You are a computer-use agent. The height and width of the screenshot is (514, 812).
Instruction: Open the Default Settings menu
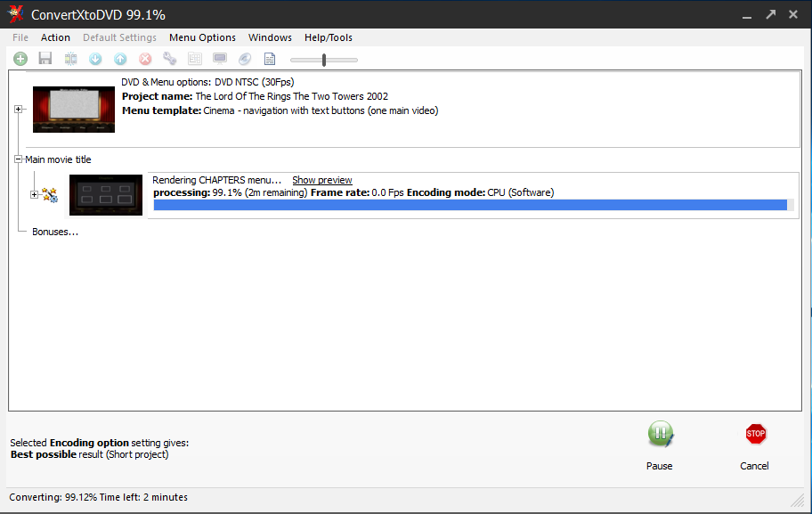click(119, 37)
